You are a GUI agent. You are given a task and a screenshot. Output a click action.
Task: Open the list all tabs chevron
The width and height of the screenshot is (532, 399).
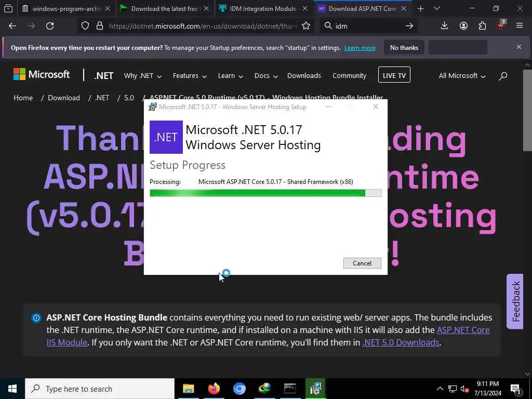click(x=437, y=8)
